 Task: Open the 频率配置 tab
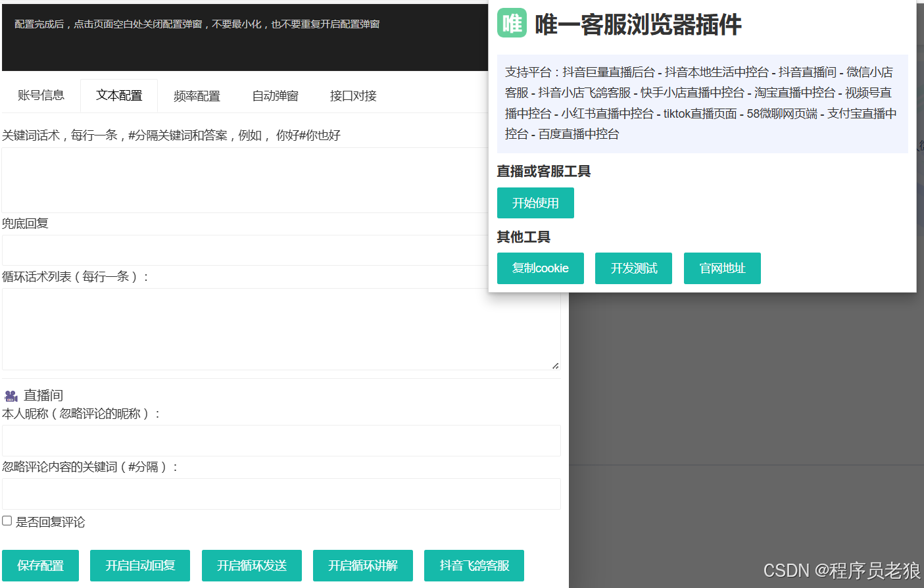coord(197,96)
